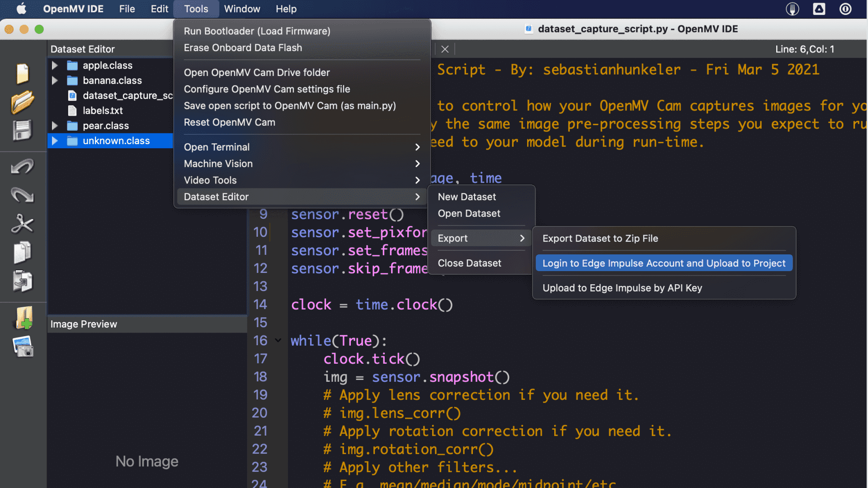Click the Paste icon in sidebar

(x=22, y=281)
